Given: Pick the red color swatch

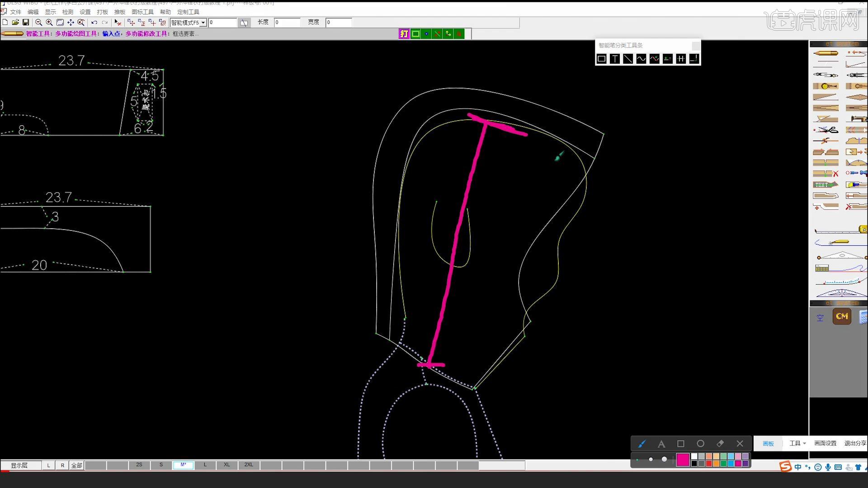Looking at the screenshot, I should point(709,464).
